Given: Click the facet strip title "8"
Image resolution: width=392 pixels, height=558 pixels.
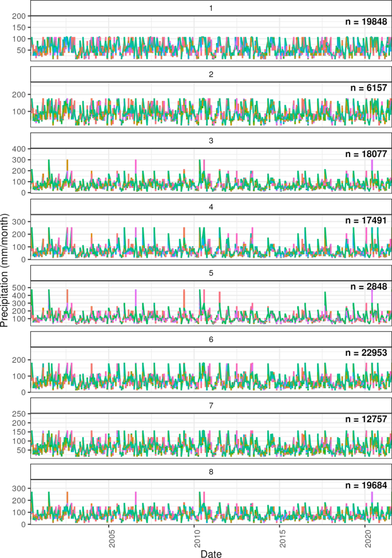Looking at the screenshot, I should [x=211, y=472].
